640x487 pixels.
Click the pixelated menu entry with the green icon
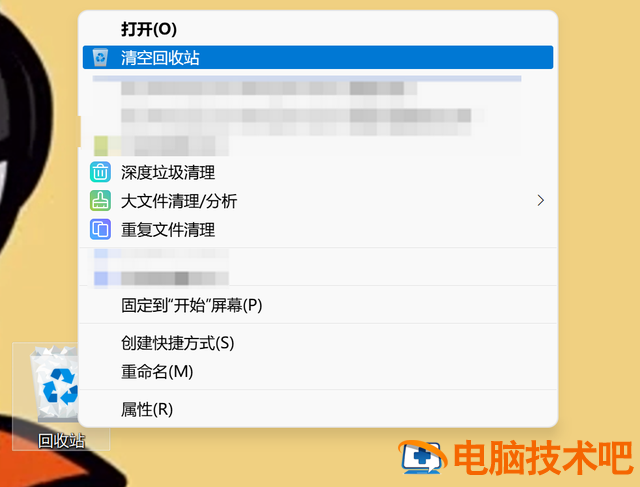point(161,145)
